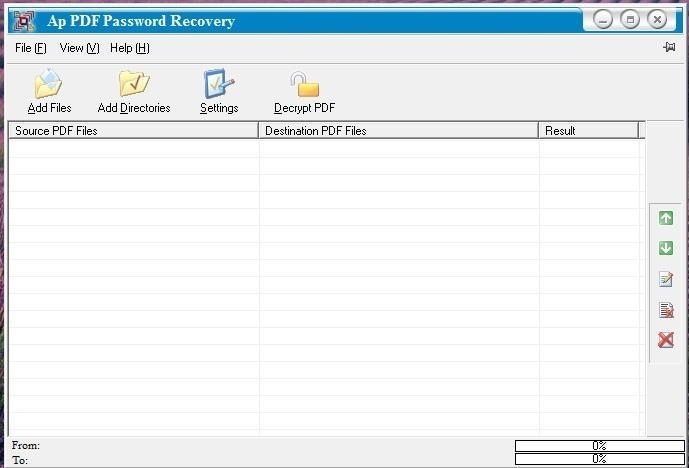Screen dimensions: 689x468
Task: Open Settings from the toolbar
Action: (219, 91)
